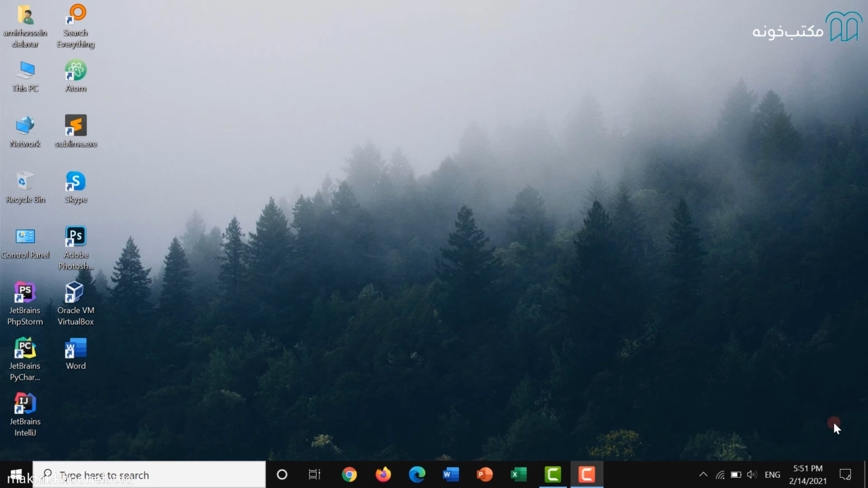868x488 pixels.
Task: Switch input language from ENG
Action: [x=772, y=474]
